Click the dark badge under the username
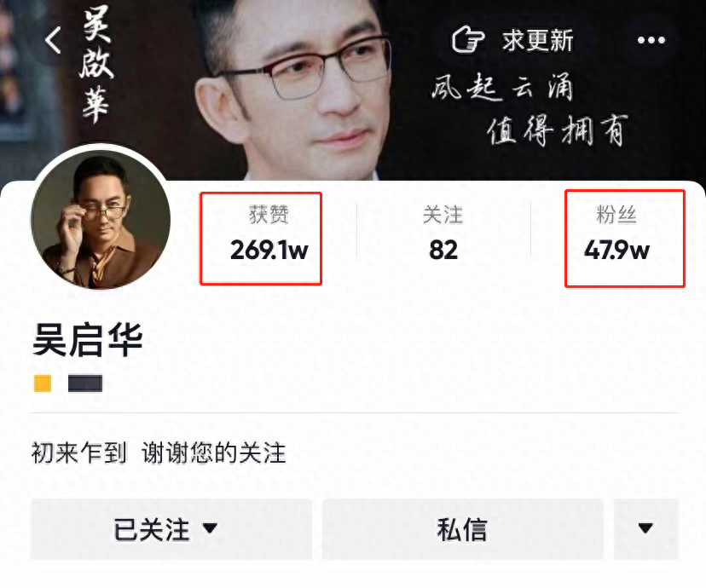This screenshot has width=706, height=588. (x=85, y=383)
